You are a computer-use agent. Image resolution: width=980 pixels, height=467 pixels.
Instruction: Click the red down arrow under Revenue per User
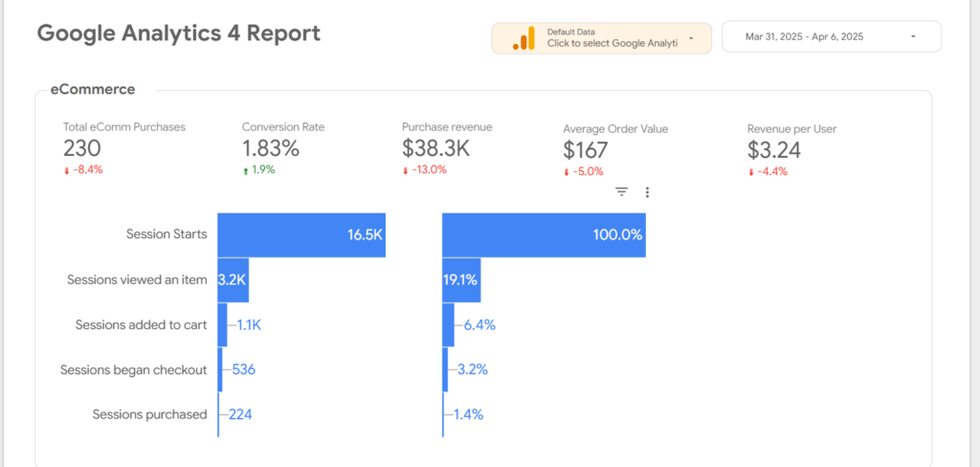(x=751, y=172)
